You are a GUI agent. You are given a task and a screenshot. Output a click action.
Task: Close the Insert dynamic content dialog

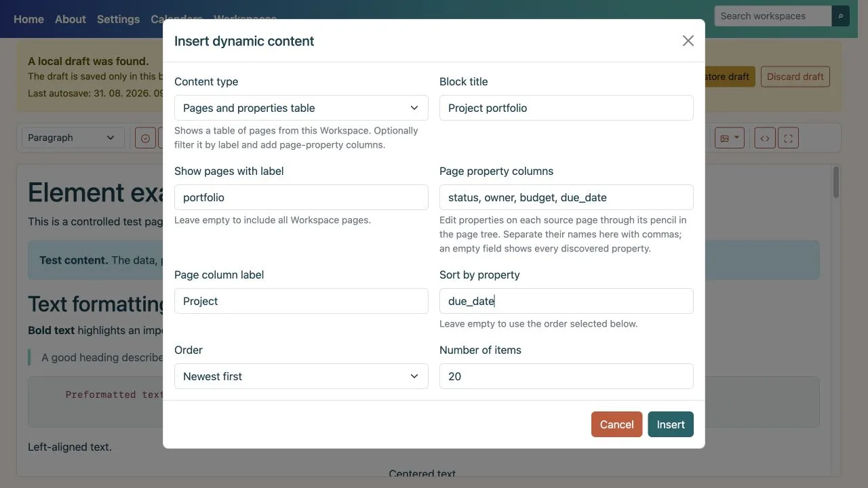tap(688, 41)
